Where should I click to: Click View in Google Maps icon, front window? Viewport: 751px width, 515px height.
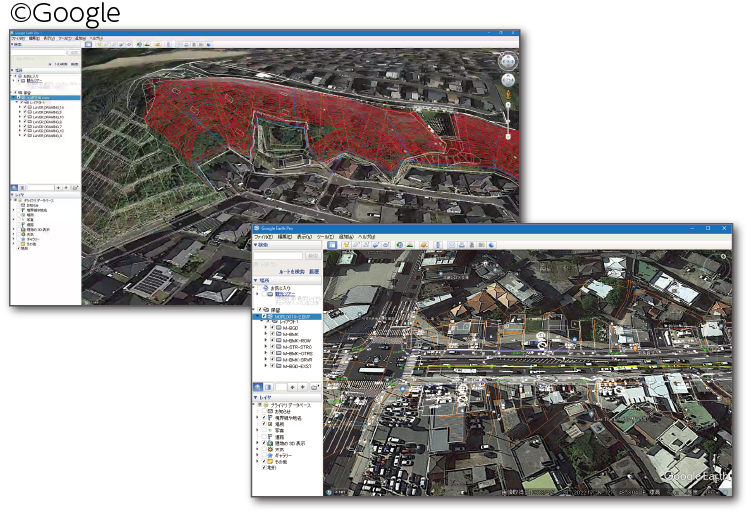point(481,245)
